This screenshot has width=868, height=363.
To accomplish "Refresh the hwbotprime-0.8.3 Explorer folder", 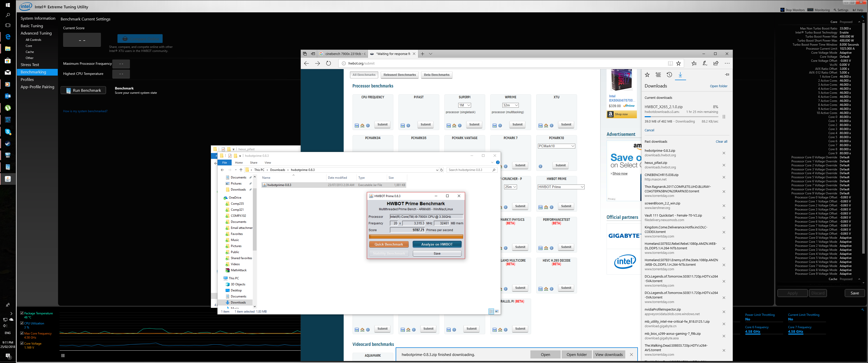I will click(x=441, y=170).
